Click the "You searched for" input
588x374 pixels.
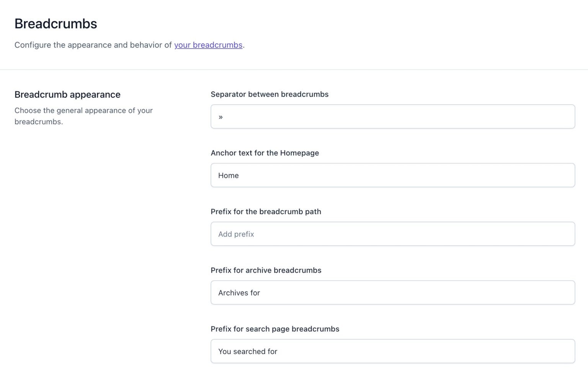[392, 351]
